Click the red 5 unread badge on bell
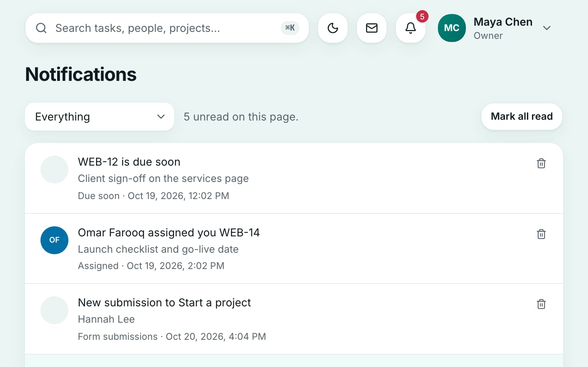The image size is (588, 367). tap(422, 16)
